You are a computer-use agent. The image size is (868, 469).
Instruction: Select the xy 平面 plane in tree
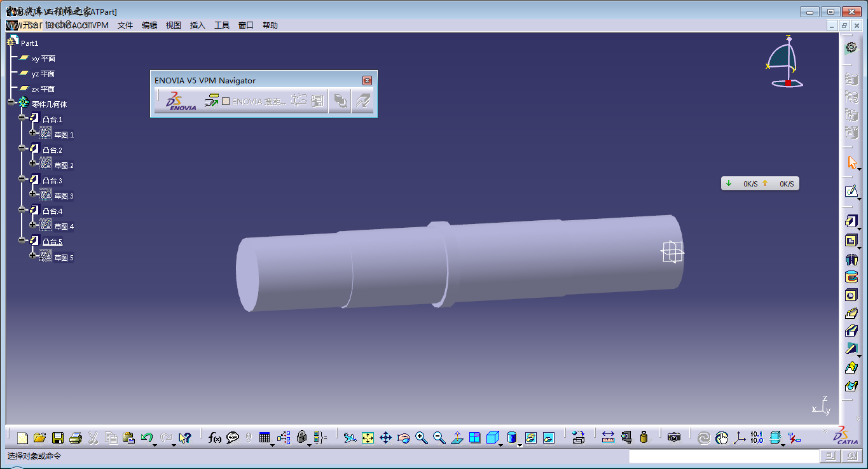(x=43, y=59)
